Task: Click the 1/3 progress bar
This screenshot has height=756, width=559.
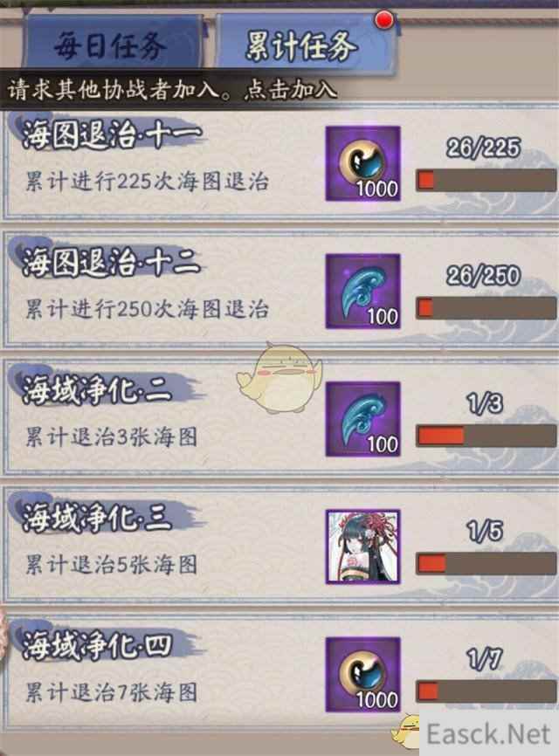Action: (487, 436)
